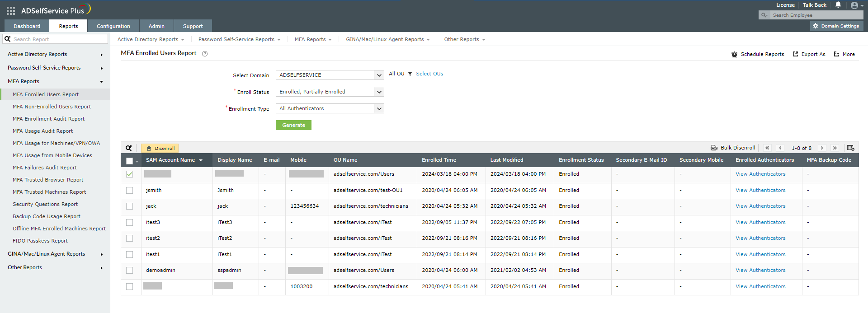Open the apps grid launcher icon

tap(11, 10)
